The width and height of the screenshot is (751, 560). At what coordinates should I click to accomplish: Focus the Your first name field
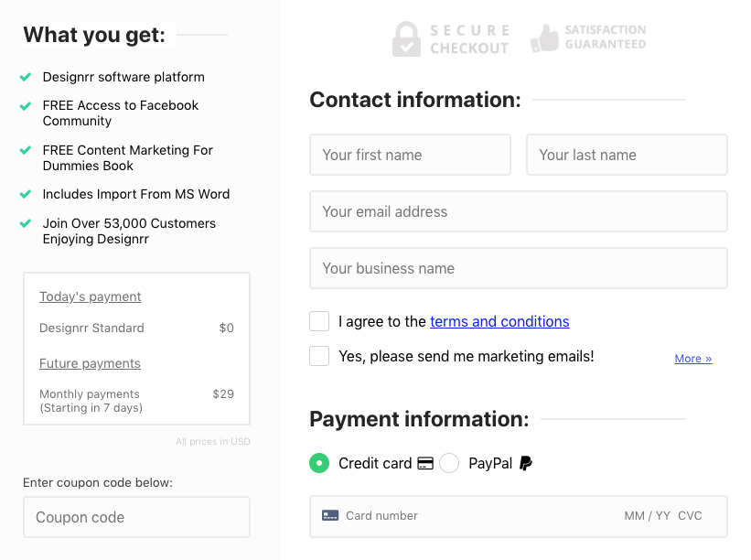coord(410,155)
